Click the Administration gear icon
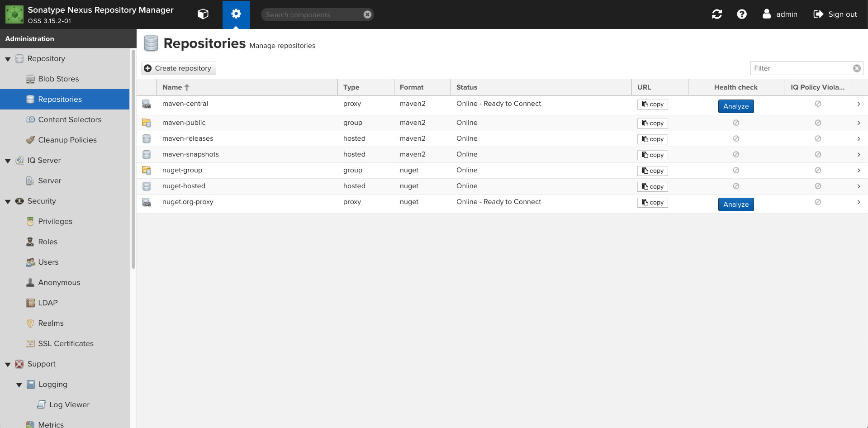Viewport: 868px width, 428px height. [236, 14]
